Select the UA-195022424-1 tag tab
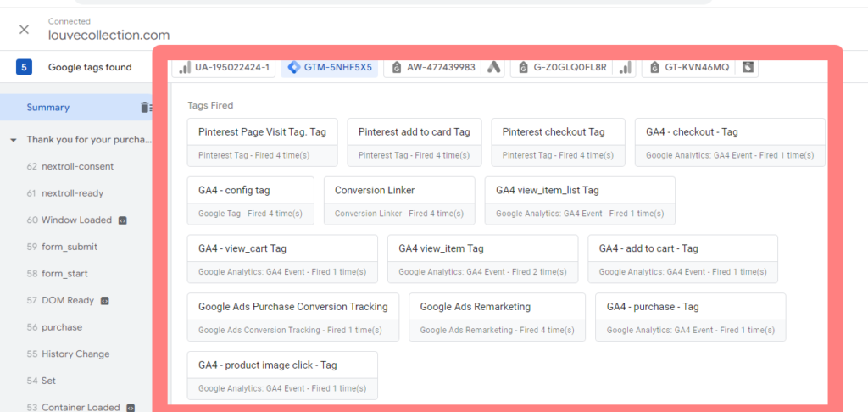Screen dimensions: 868x412 coord(224,68)
